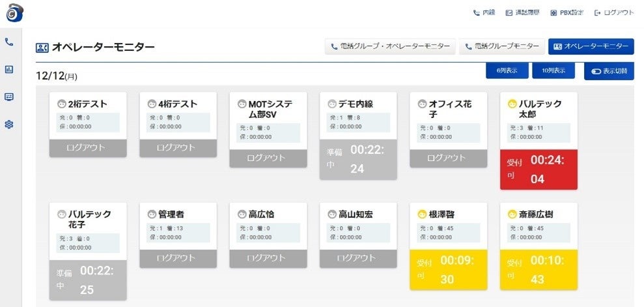The width and height of the screenshot is (644, 307).
Task: Select the monitor screen sidebar icon
Action: point(9,96)
